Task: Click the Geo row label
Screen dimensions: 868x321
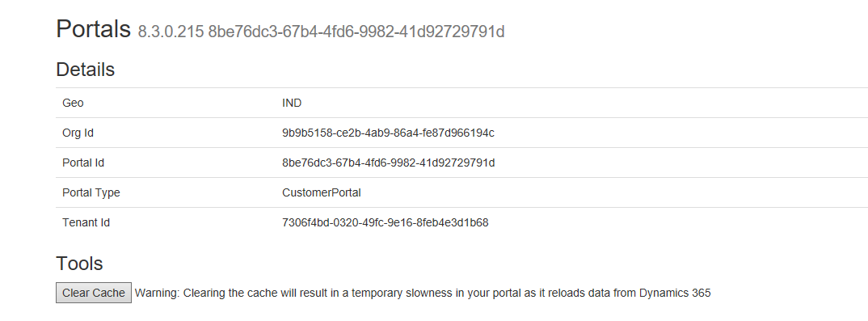Action: 73,103
